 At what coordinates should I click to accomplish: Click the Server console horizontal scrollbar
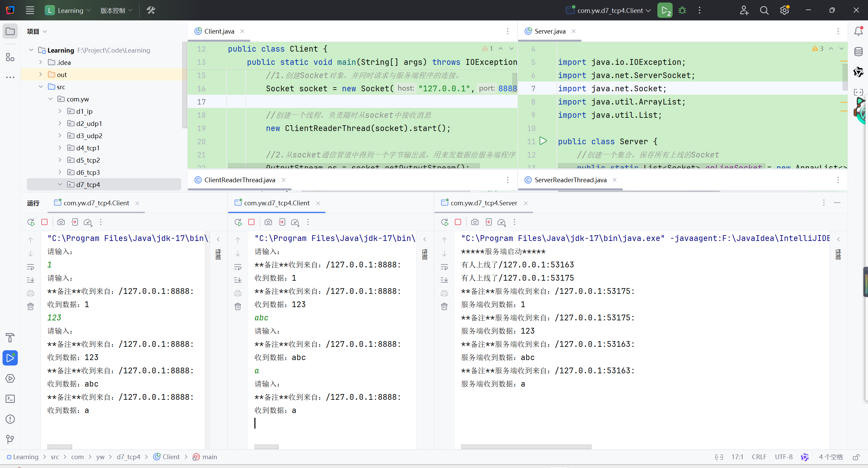[x=526, y=447]
